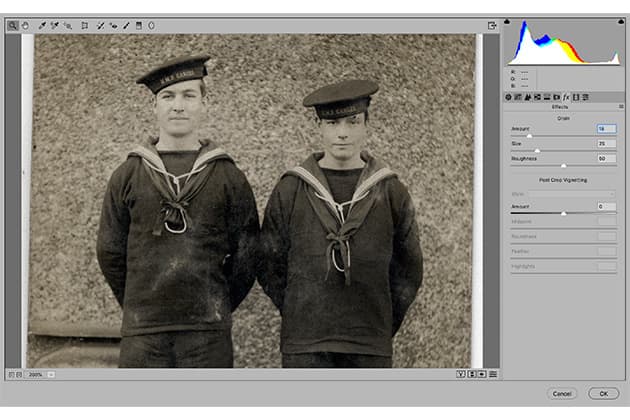Screen dimensions: 630x420
Task: Click the Grain Roughness value field
Action: tap(606, 158)
